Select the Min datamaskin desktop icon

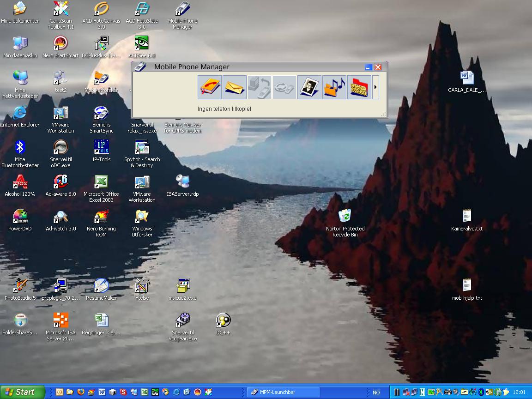coord(20,48)
